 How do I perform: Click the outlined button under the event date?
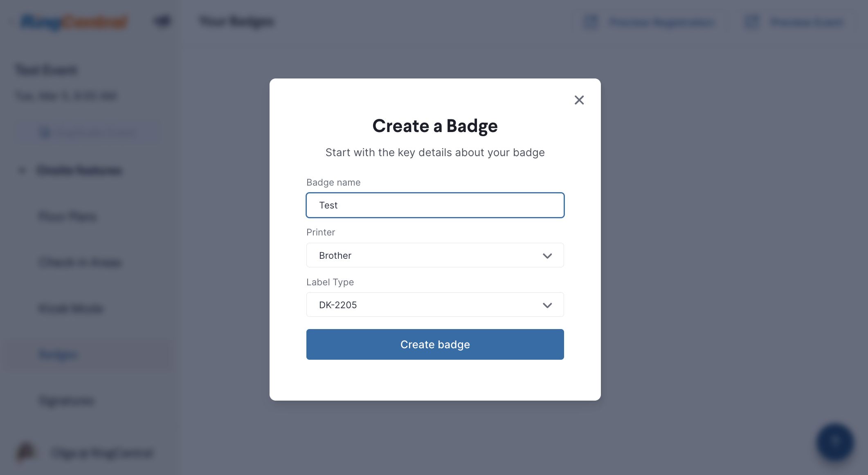click(88, 133)
